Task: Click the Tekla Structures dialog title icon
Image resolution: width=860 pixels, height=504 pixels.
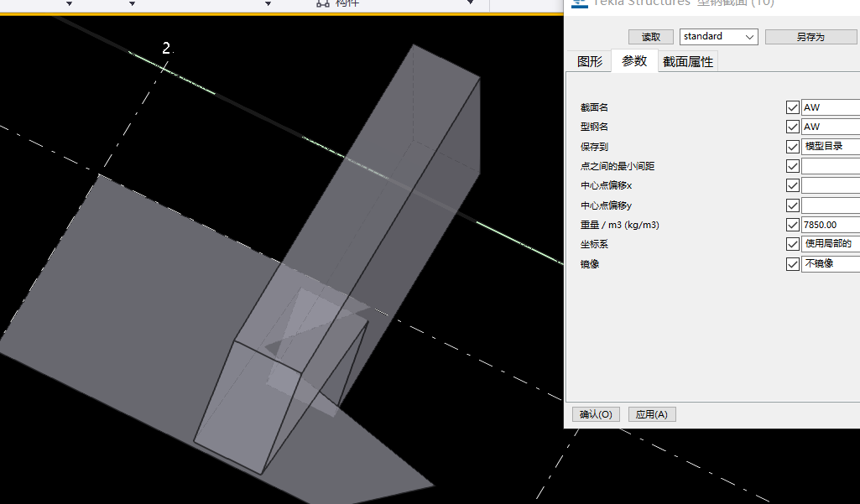Action: (x=580, y=3)
